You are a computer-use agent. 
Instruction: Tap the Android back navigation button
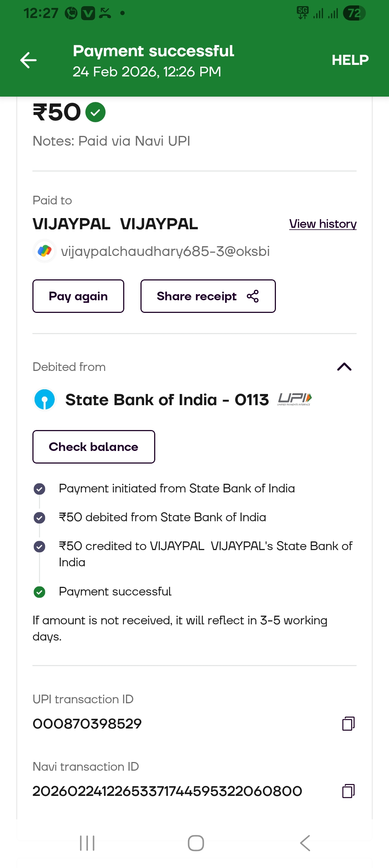pyautogui.click(x=305, y=843)
